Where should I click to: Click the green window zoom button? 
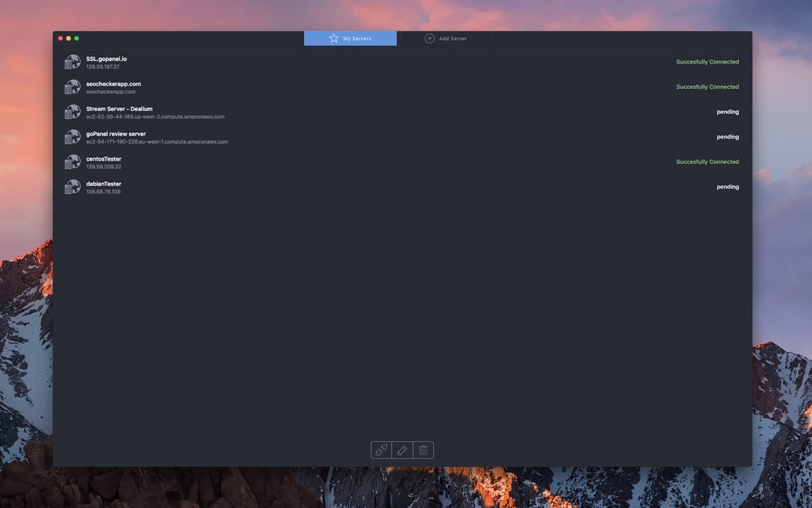[x=76, y=39]
